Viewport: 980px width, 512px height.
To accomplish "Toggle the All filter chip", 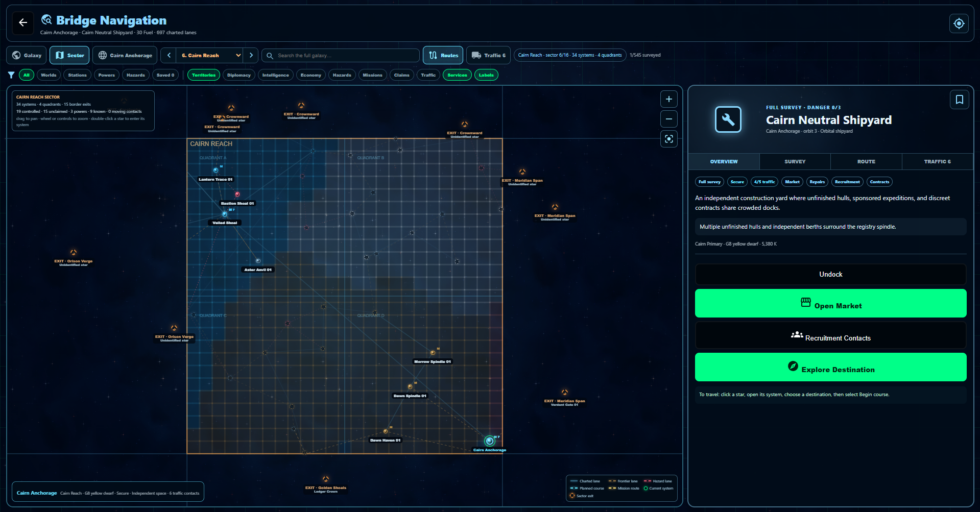I will pyautogui.click(x=27, y=75).
